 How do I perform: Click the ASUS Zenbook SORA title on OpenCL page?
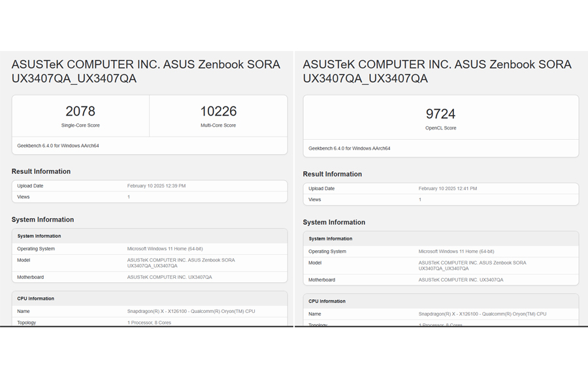pos(437,71)
